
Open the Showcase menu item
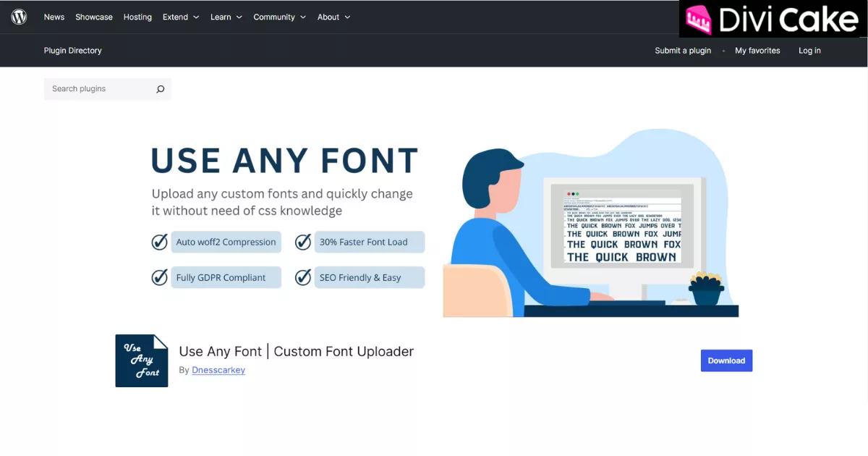[x=94, y=17]
